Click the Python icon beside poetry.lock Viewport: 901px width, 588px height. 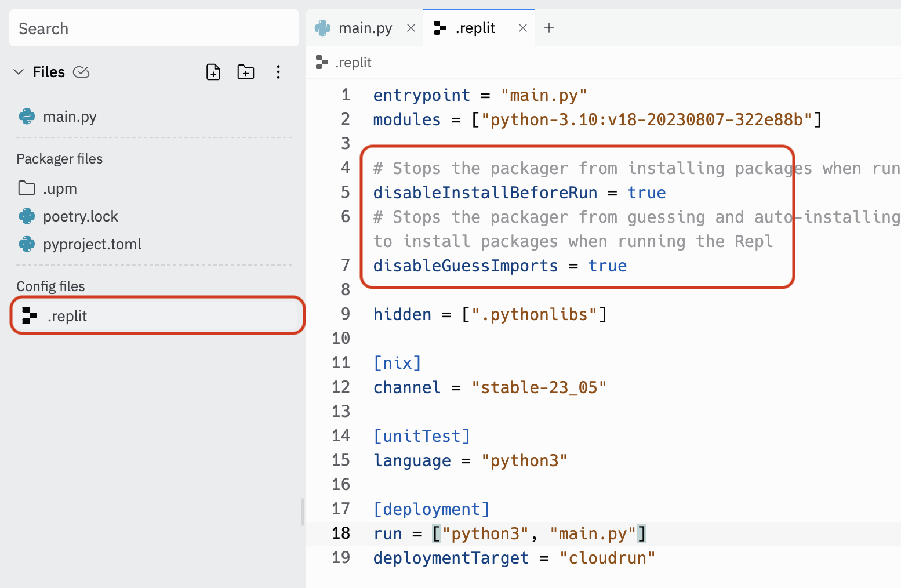pyautogui.click(x=27, y=216)
